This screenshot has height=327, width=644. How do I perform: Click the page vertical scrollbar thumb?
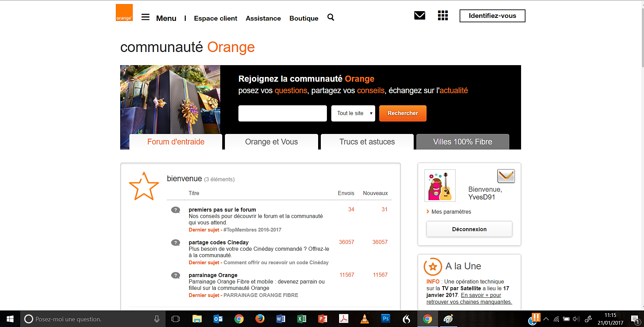coord(642,37)
